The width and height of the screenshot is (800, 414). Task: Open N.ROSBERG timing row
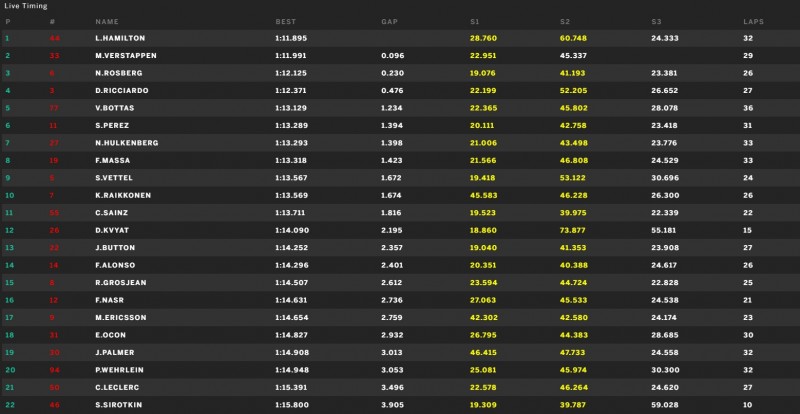click(400, 73)
